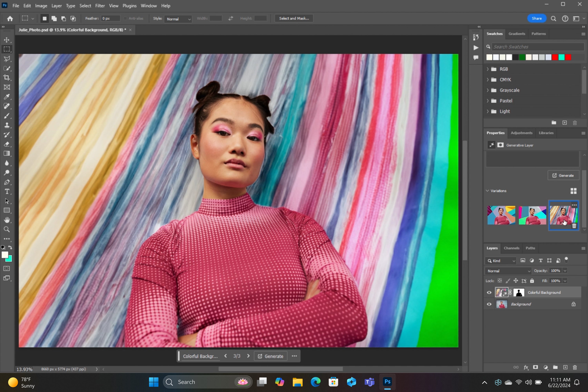588x392 pixels.
Task: Expand the RGB swatches group
Action: (489, 69)
